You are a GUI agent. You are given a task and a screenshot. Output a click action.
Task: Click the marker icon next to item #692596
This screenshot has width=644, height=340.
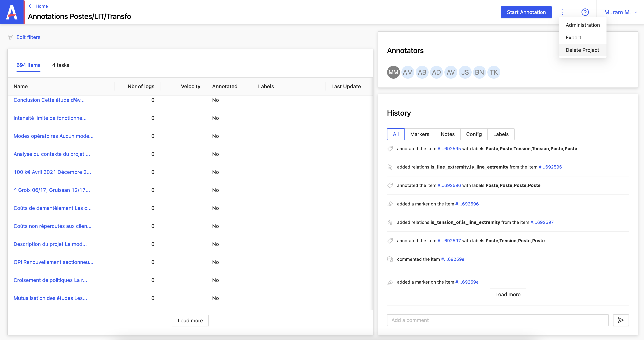click(391, 204)
